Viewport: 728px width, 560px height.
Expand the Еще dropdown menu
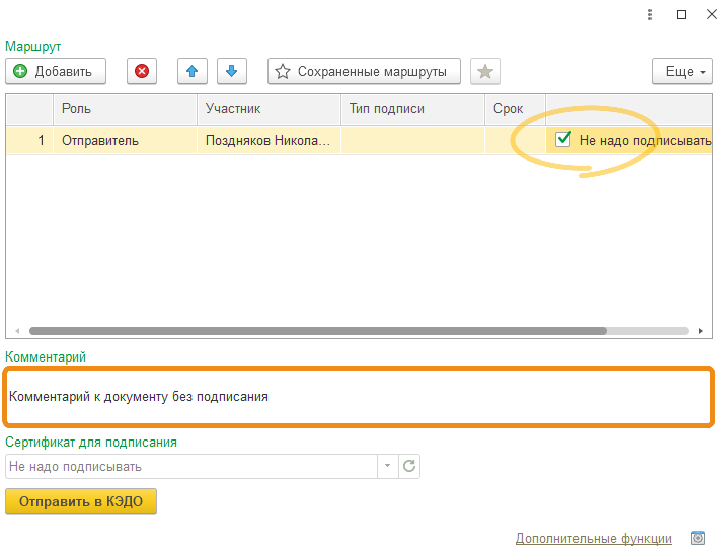pos(682,71)
